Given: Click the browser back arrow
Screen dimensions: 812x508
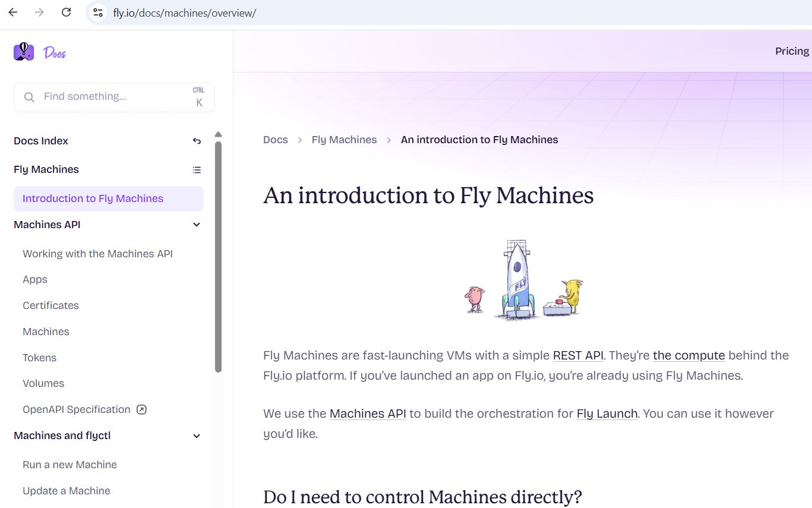Looking at the screenshot, I should [x=13, y=12].
